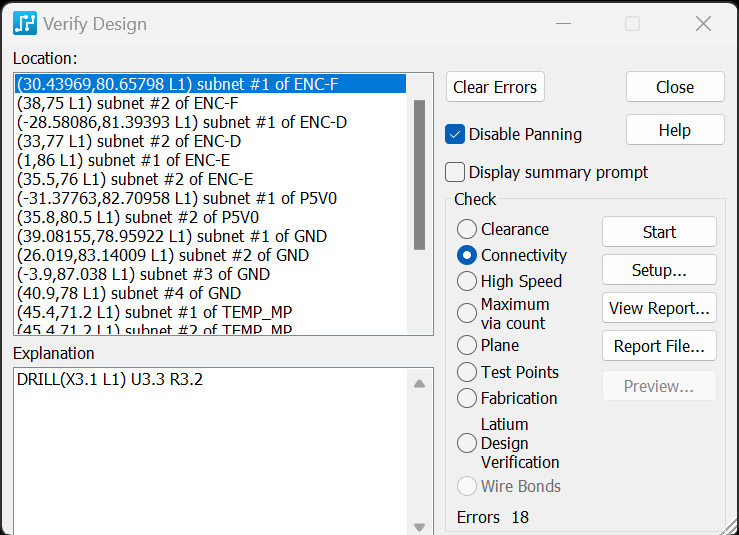Open the Setup dialog

[x=659, y=270]
